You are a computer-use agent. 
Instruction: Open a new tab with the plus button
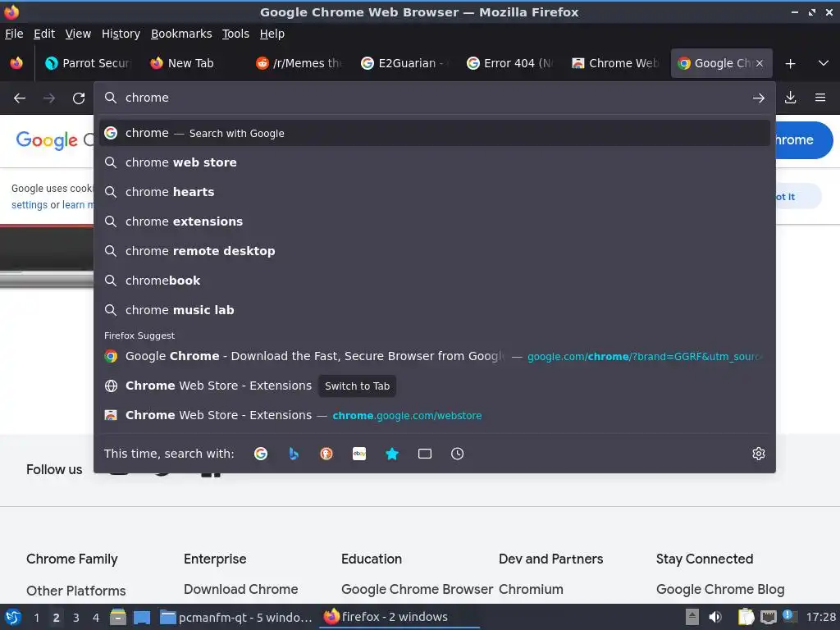coord(790,64)
